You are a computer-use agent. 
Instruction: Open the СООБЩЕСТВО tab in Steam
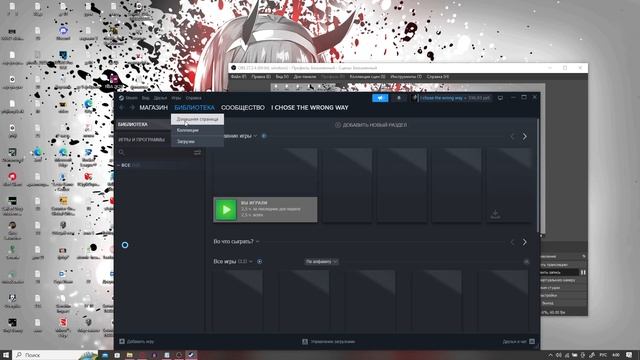[x=243, y=108]
